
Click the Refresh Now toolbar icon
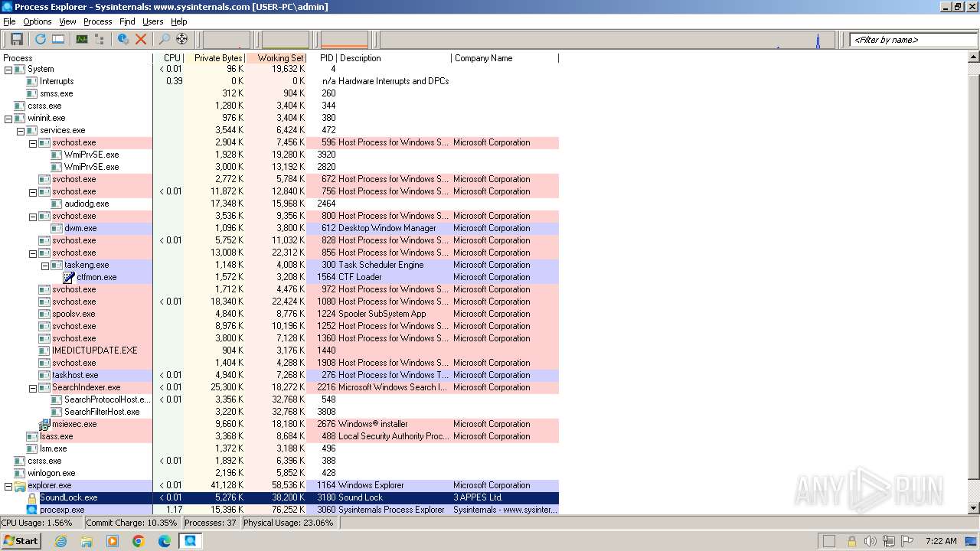coord(40,39)
